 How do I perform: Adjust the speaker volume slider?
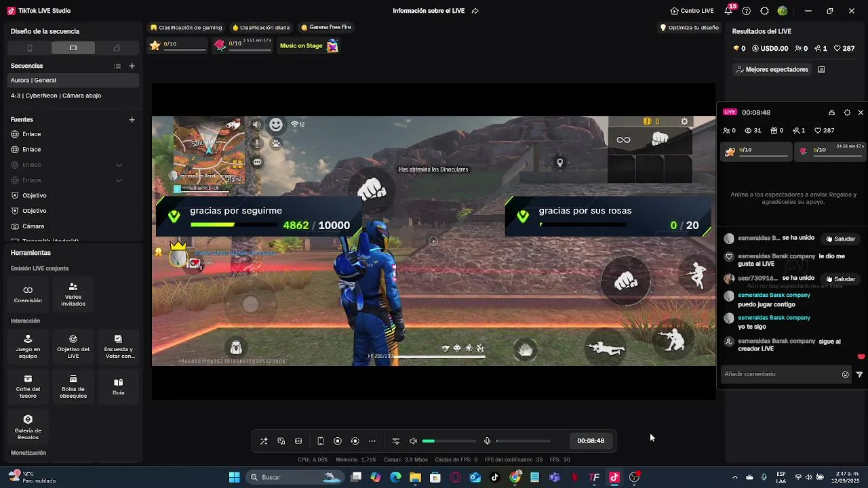pos(449,441)
